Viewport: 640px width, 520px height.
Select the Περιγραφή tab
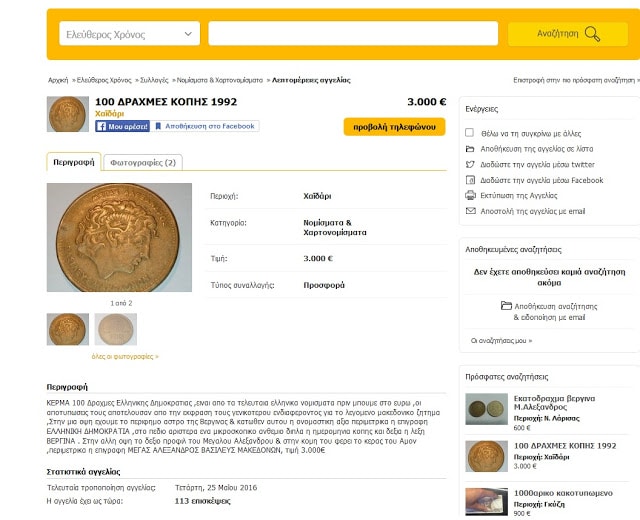(73, 162)
